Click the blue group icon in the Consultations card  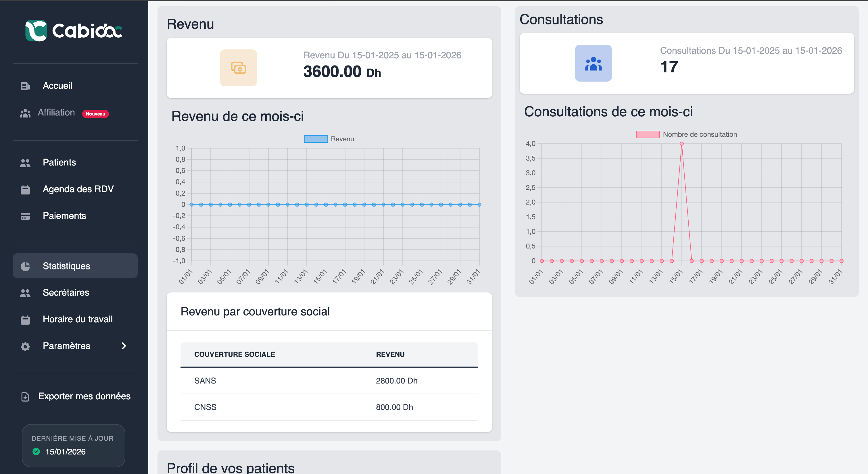click(x=594, y=64)
